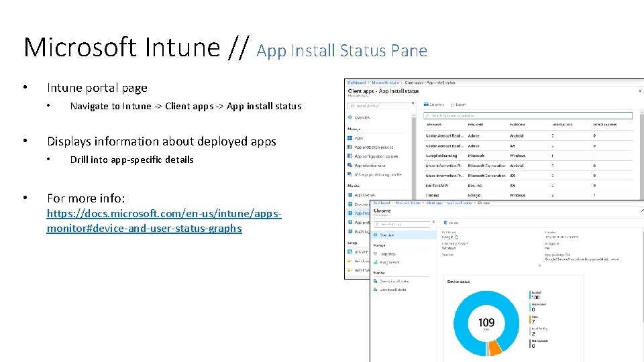Viewport: 644px width, 362px height.
Task: Close the Client apps blade
Action: coord(640,90)
